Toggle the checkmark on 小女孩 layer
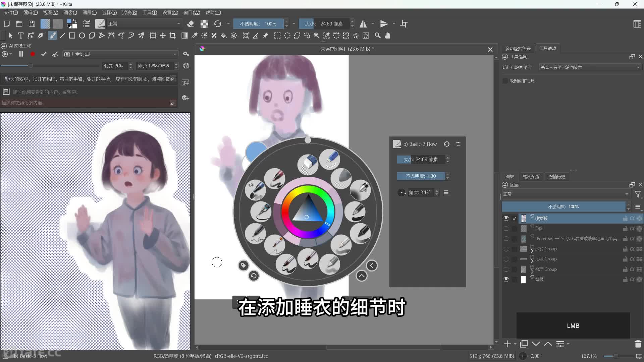 click(514, 219)
